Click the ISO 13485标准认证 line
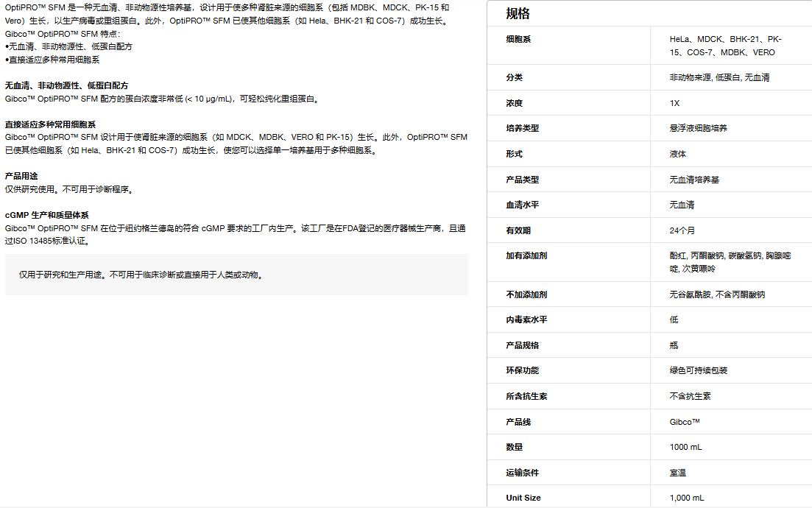Screen dimensions: 812x508 pyautogui.click(x=48, y=241)
